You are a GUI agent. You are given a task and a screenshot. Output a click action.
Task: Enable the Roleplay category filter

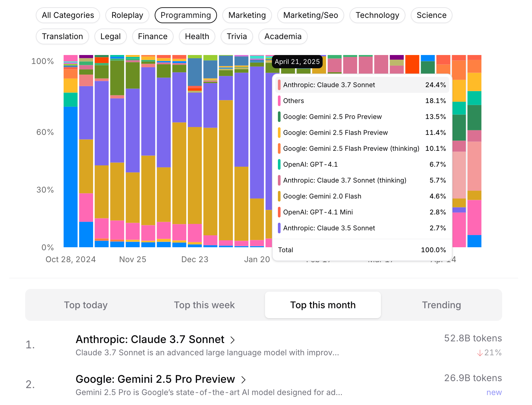[127, 15]
